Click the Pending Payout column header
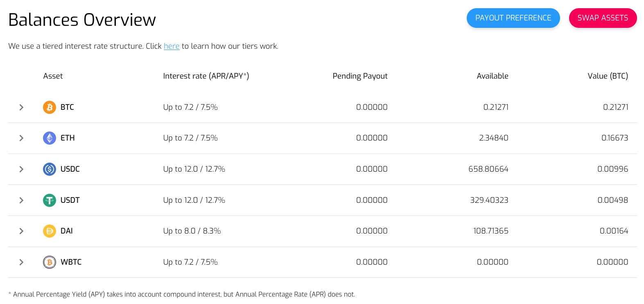 coord(360,76)
